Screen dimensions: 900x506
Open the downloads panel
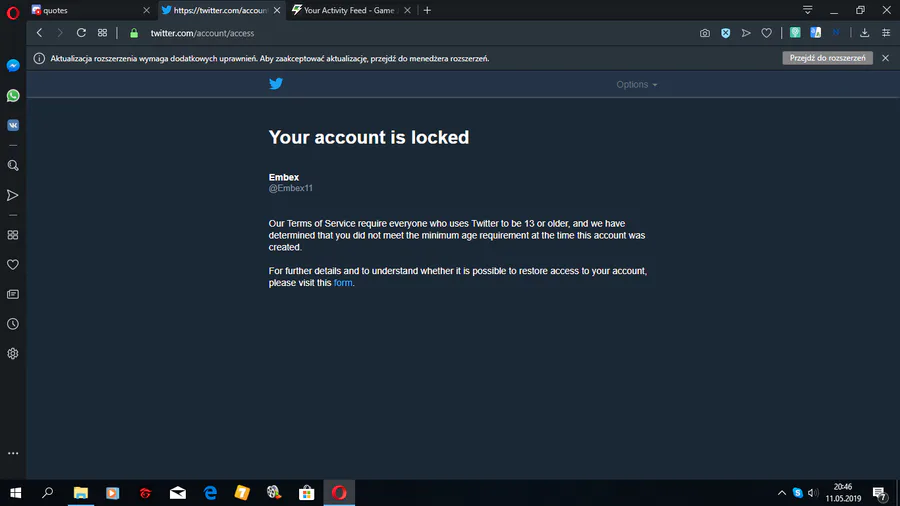coord(864,33)
